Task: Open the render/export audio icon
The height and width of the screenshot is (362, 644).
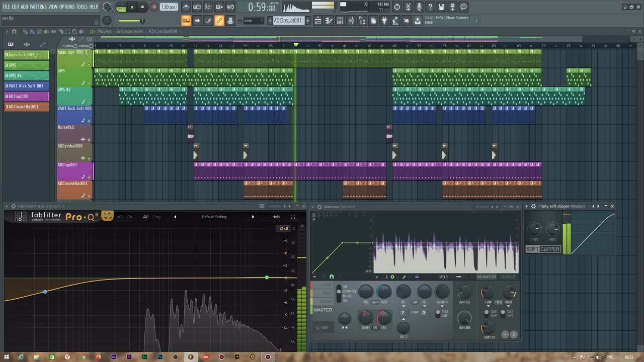Action: 452,7
